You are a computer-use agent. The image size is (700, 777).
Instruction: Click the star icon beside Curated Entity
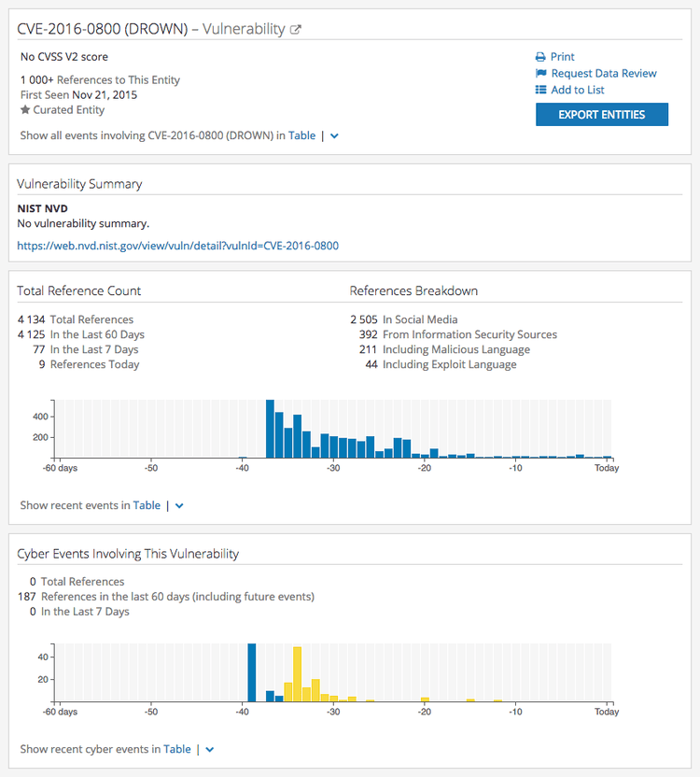[25, 110]
